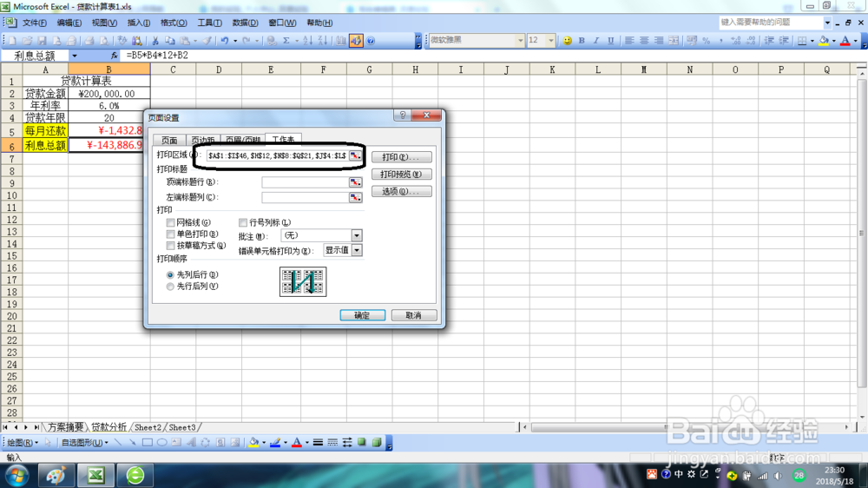Open the Name Box dropdown arrow
This screenshot has height=488, width=868.
point(74,56)
